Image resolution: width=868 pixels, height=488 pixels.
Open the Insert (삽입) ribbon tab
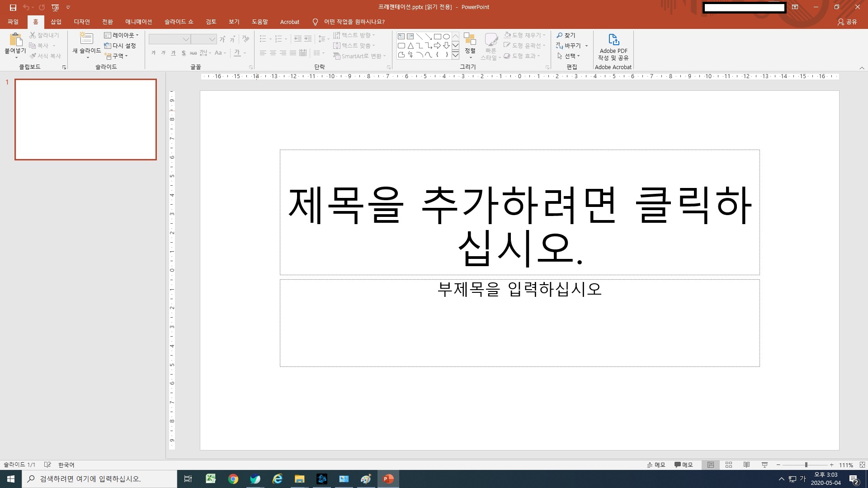pyautogui.click(x=56, y=22)
